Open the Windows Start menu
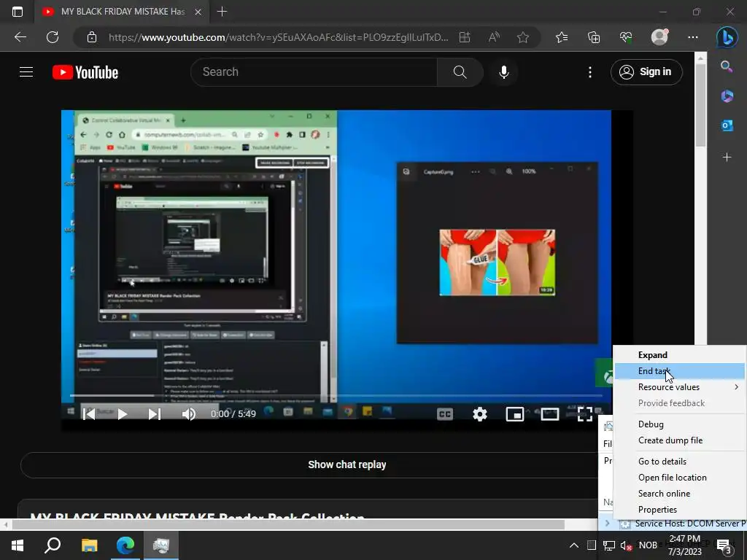Image resolution: width=747 pixels, height=560 pixels. click(18, 545)
